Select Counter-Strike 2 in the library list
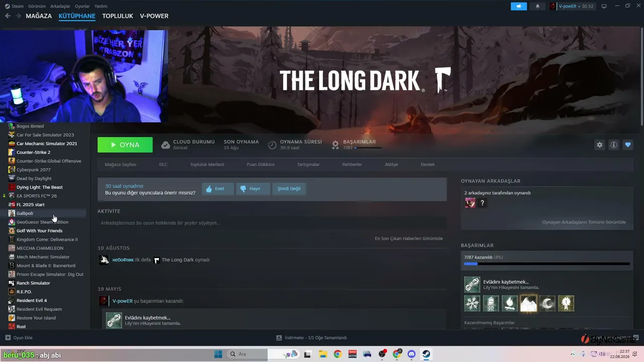The image size is (644, 362). pos(33,152)
